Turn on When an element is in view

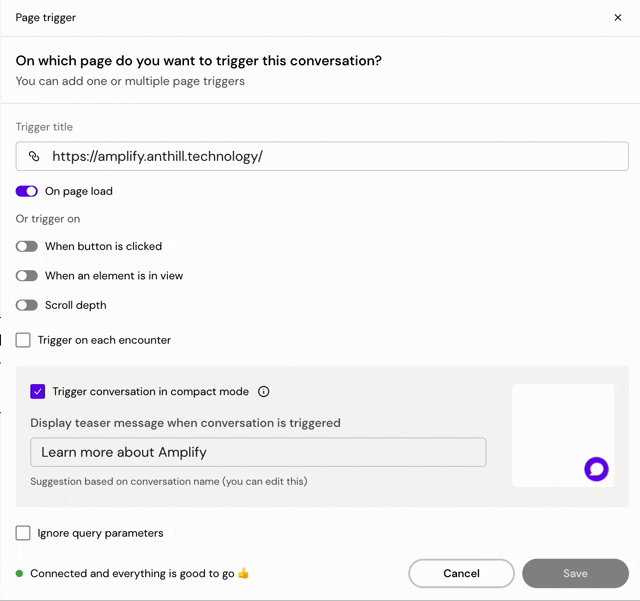27,276
